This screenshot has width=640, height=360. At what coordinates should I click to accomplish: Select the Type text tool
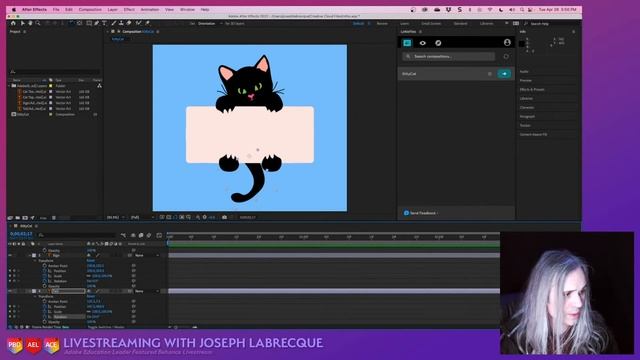(x=104, y=23)
